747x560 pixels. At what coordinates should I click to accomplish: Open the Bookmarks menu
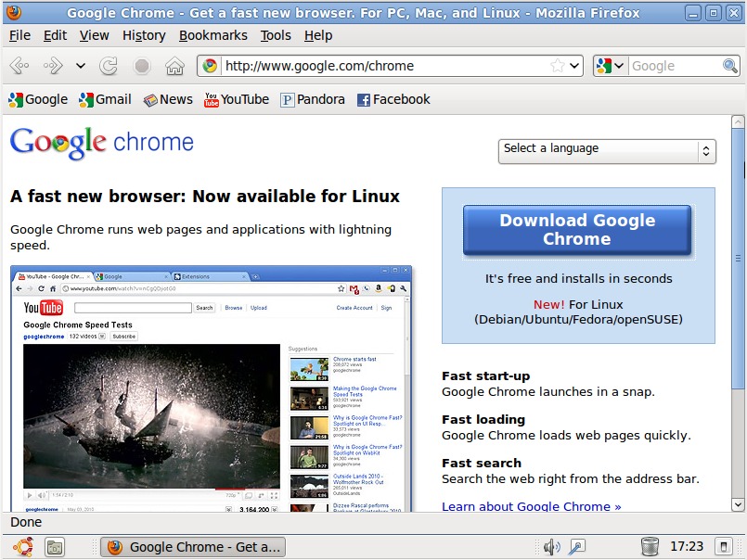(213, 35)
